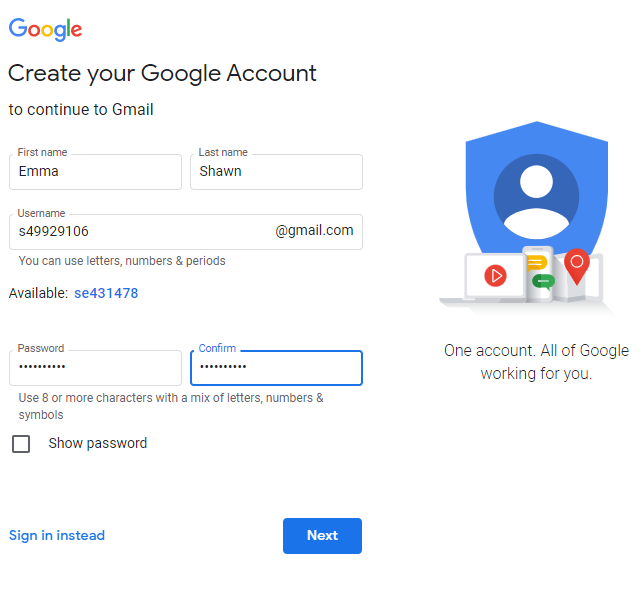This screenshot has width=644, height=599.
Task: Click the Create your Google Account heading
Action: point(162,74)
